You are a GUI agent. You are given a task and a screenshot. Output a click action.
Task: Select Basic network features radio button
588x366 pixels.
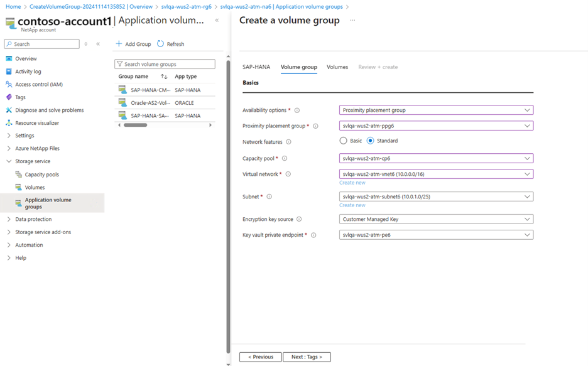pos(343,141)
